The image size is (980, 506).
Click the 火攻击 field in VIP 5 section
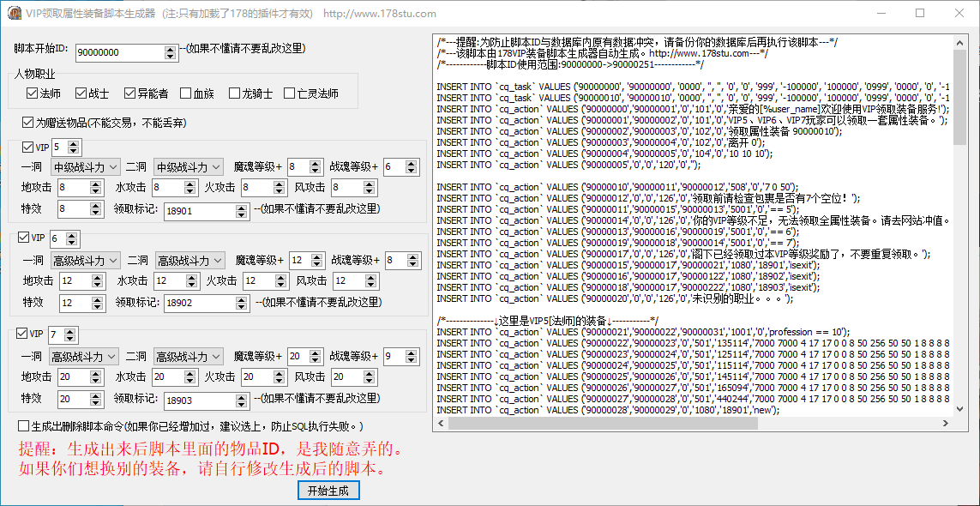tap(256, 188)
